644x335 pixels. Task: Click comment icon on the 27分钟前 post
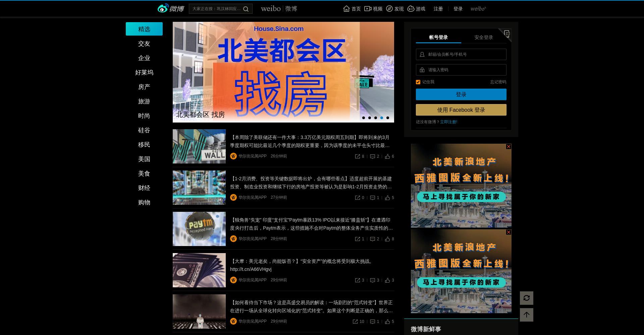click(x=372, y=198)
